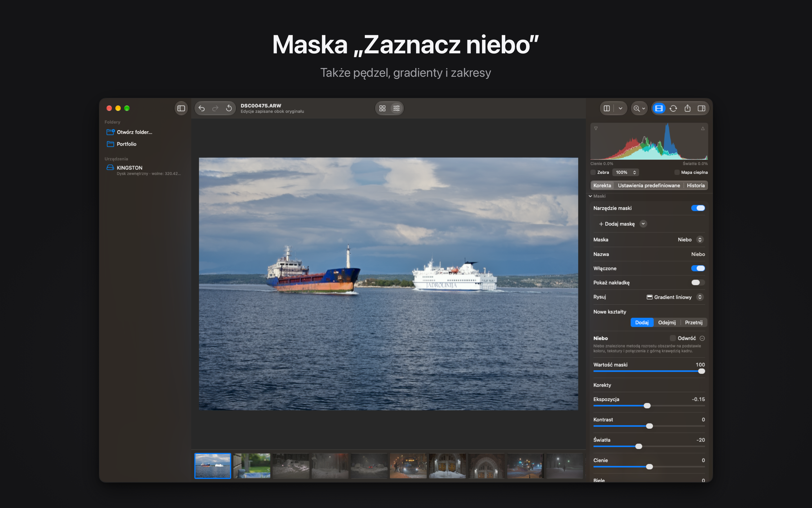The height and width of the screenshot is (508, 812).
Task: Select the Dodaj shape mode
Action: tap(641, 323)
